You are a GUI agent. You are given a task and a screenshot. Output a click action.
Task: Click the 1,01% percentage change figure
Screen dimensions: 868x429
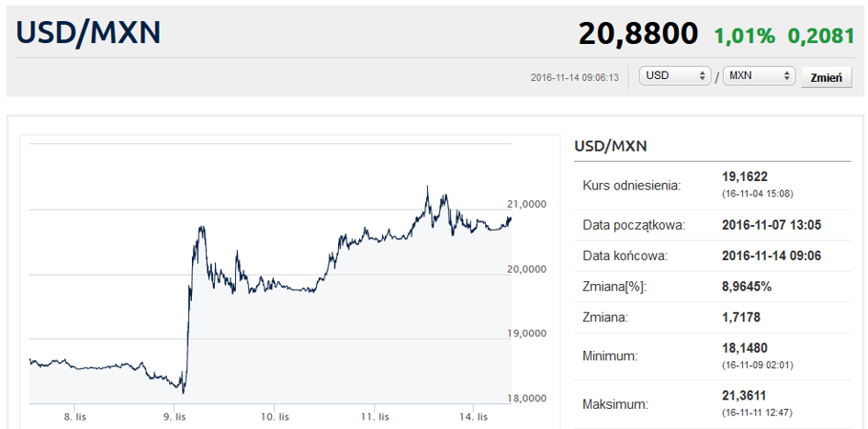[x=745, y=36]
